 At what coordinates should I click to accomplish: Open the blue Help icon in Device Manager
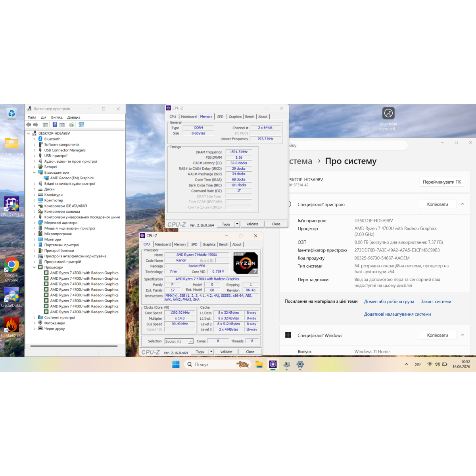(x=55, y=125)
